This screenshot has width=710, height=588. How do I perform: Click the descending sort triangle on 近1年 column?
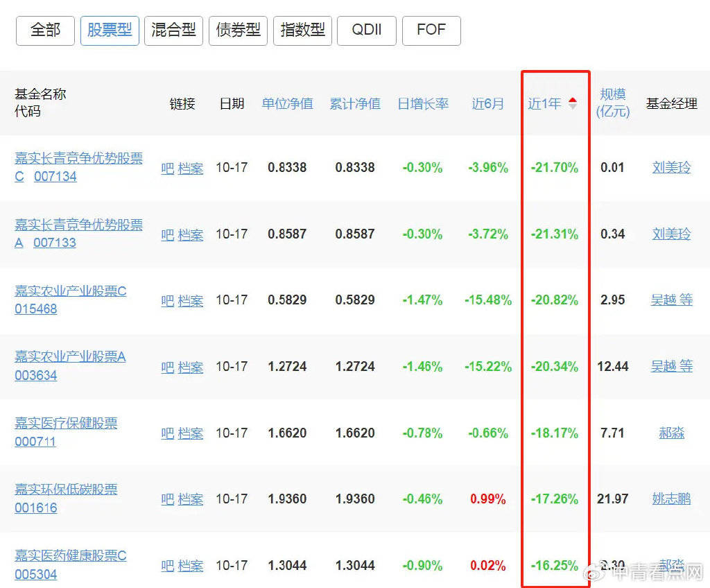(x=573, y=105)
